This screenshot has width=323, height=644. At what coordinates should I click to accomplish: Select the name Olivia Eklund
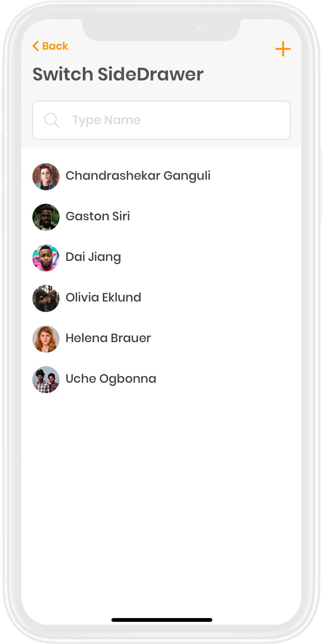[104, 297]
